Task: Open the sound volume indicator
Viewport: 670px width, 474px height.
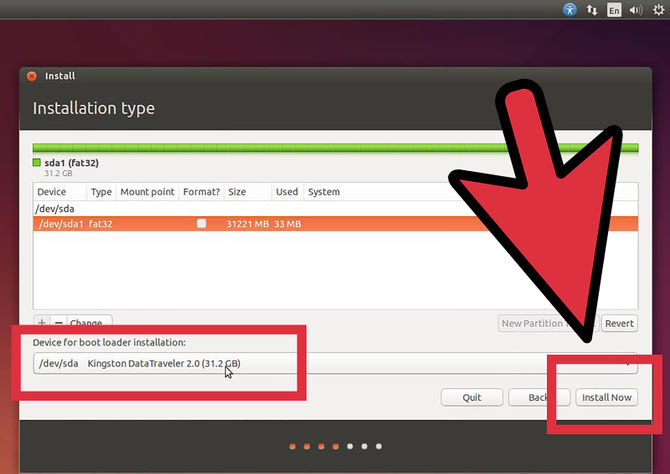Action: (636, 10)
